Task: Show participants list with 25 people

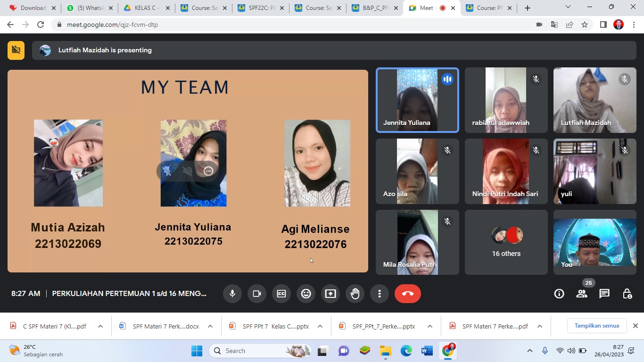Action: tap(582, 294)
